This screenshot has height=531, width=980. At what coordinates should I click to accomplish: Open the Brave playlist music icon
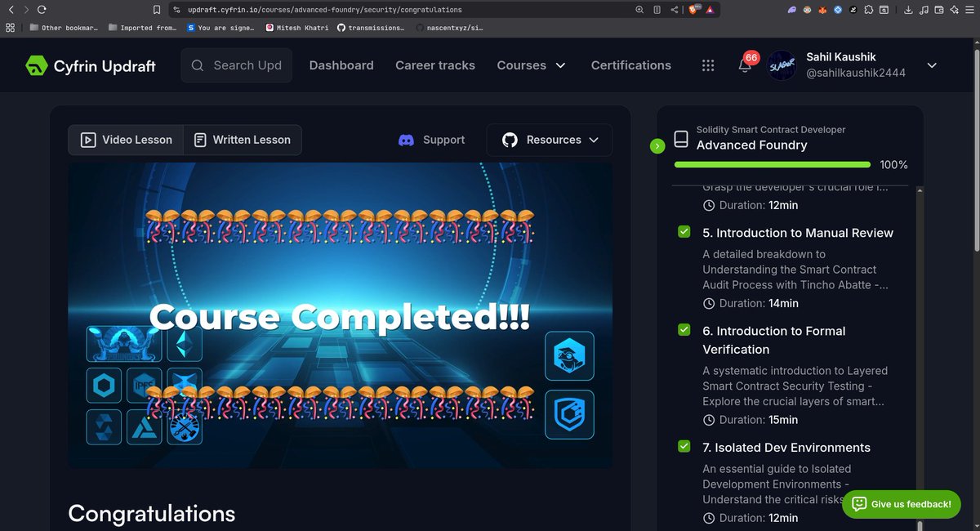pos(924,10)
